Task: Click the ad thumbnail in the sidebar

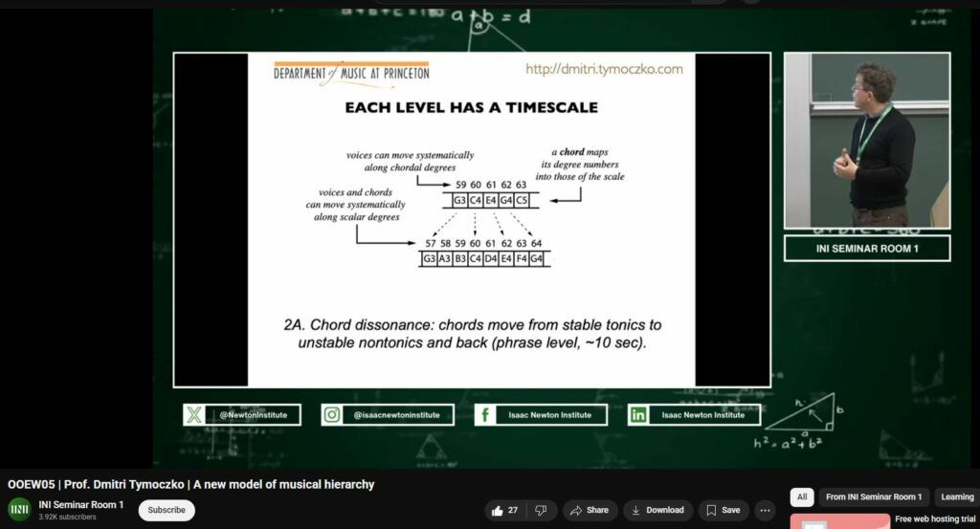Action: [839, 521]
